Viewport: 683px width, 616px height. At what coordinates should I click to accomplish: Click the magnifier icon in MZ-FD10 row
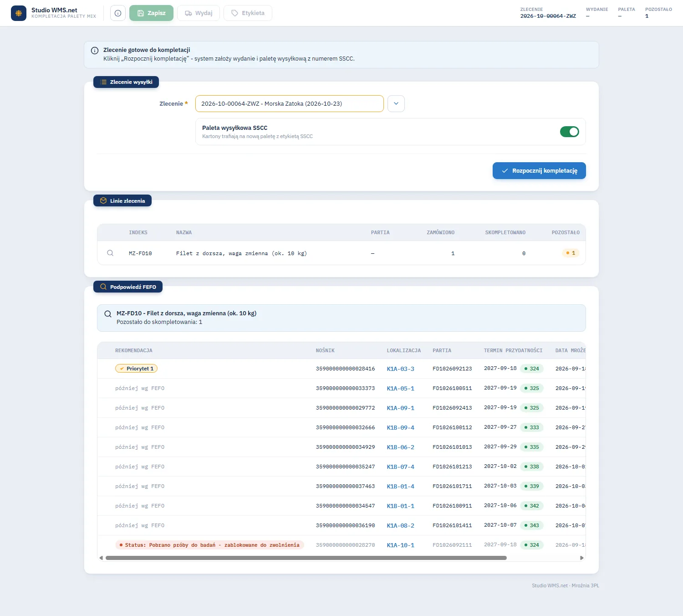(x=110, y=253)
